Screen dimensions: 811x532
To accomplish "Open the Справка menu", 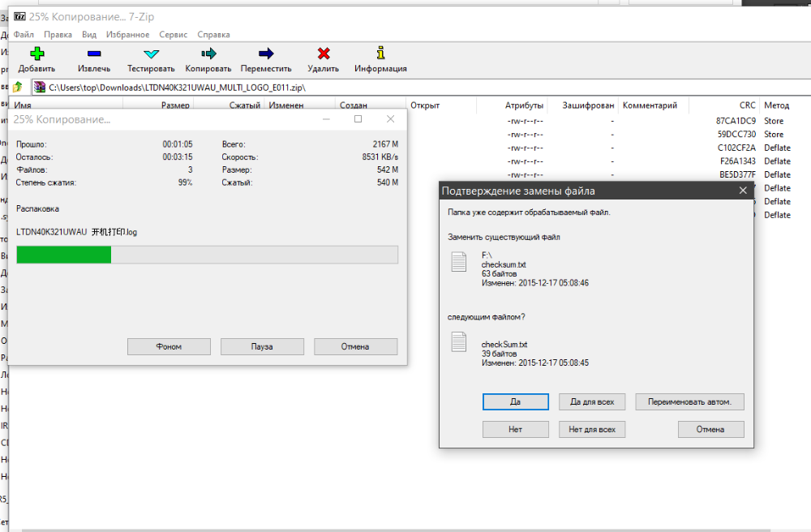I will tap(213, 35).
